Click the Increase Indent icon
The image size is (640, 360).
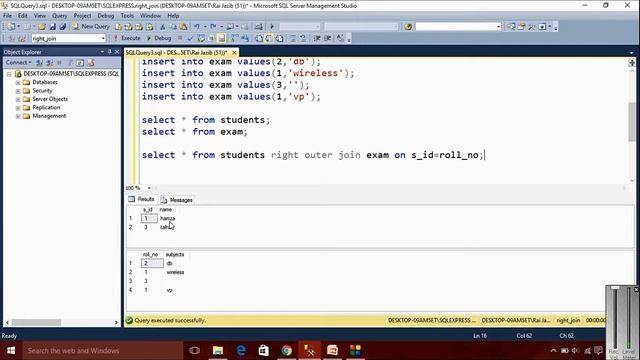coord(327,38)
